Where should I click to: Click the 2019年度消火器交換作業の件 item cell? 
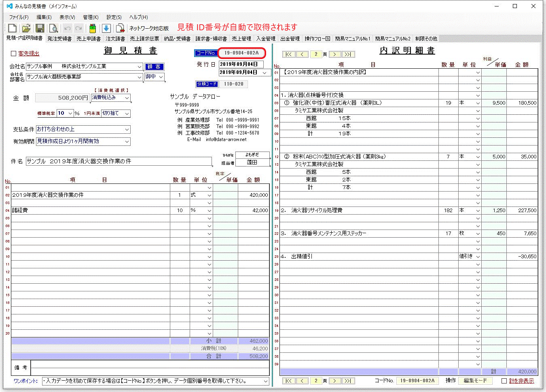tap(91, 195)
